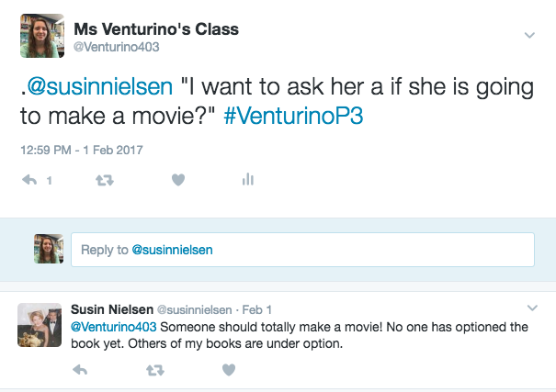Screen dimensions: 556x392
Task: Open Susin Nielsen's avatar photo
Action: click(x=40, y=325)
